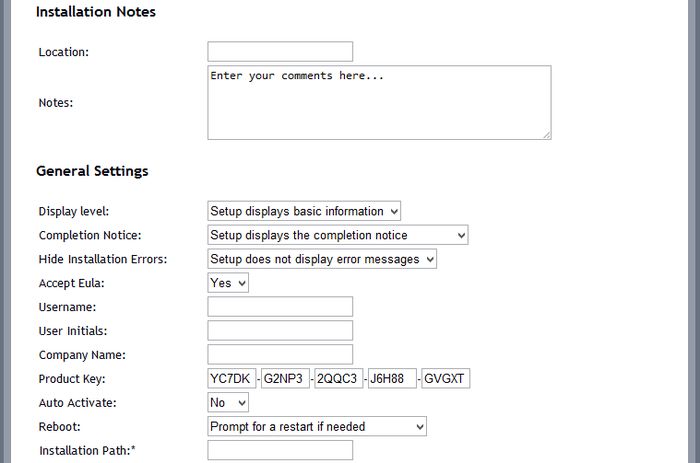This screenshot has height=463, width=700.
Task: Expand the Reboot options dropdown
Action: point(317,427)
